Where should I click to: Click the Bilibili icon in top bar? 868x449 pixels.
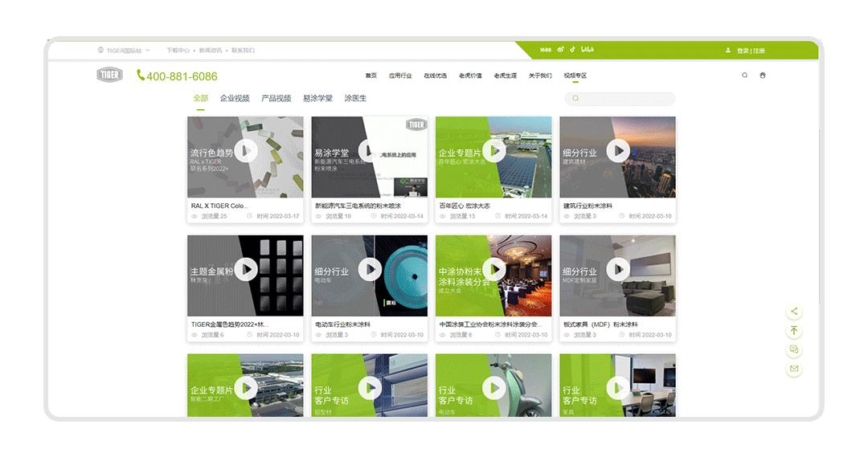pyautogui.click(x=588, y=50)
